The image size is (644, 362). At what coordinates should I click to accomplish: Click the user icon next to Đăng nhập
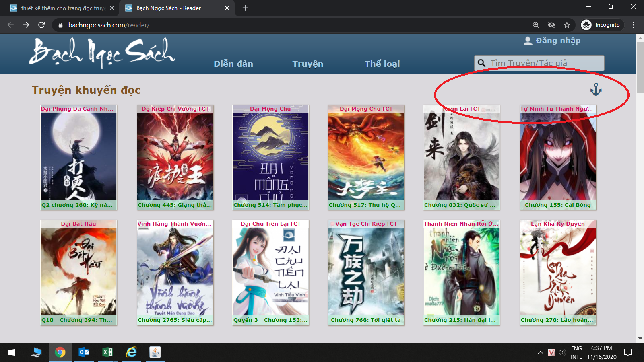point(528,41)
